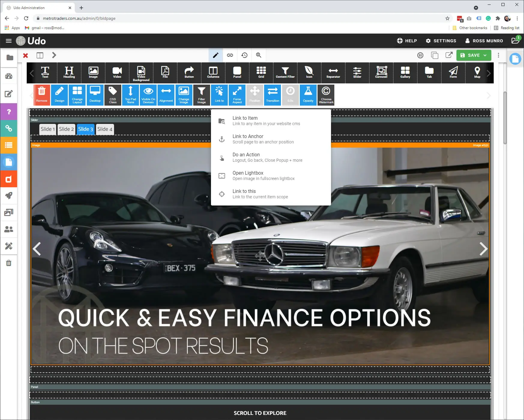Expand the Save button dropdown arrow
The height and width of the screenshot is (420, 524).
(x=485, y=55)
